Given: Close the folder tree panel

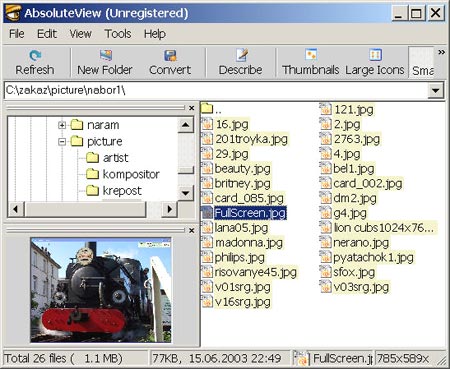Looking at the screenshot, I should [191, 108].
